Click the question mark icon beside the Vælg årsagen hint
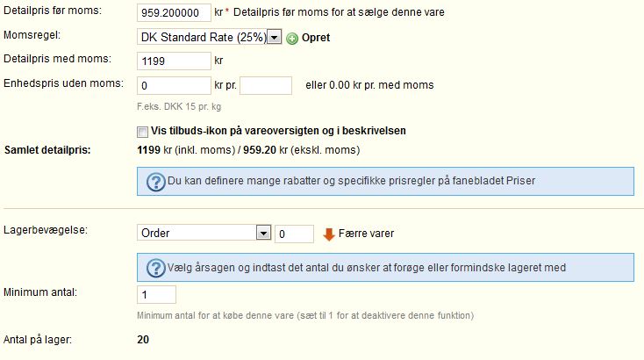Viewport: 644px width, 360px height. pyautogui.click(x=156, y=268)
